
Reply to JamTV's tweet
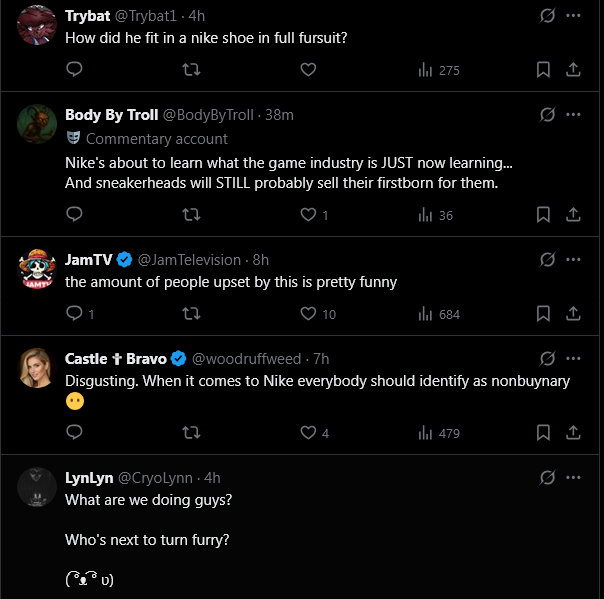click(x=74, y=314)
